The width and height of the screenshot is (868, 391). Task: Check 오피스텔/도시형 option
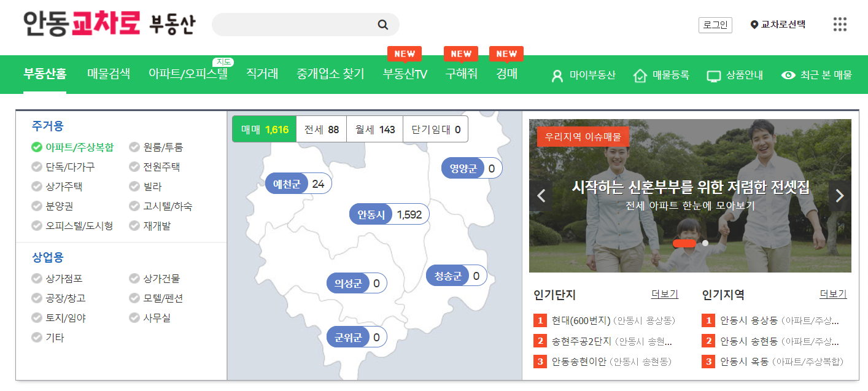tap(72, 226)
